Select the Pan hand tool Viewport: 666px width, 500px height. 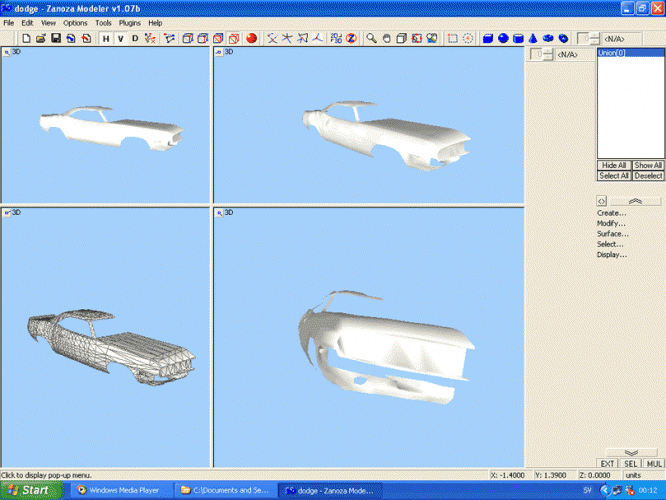386,38
